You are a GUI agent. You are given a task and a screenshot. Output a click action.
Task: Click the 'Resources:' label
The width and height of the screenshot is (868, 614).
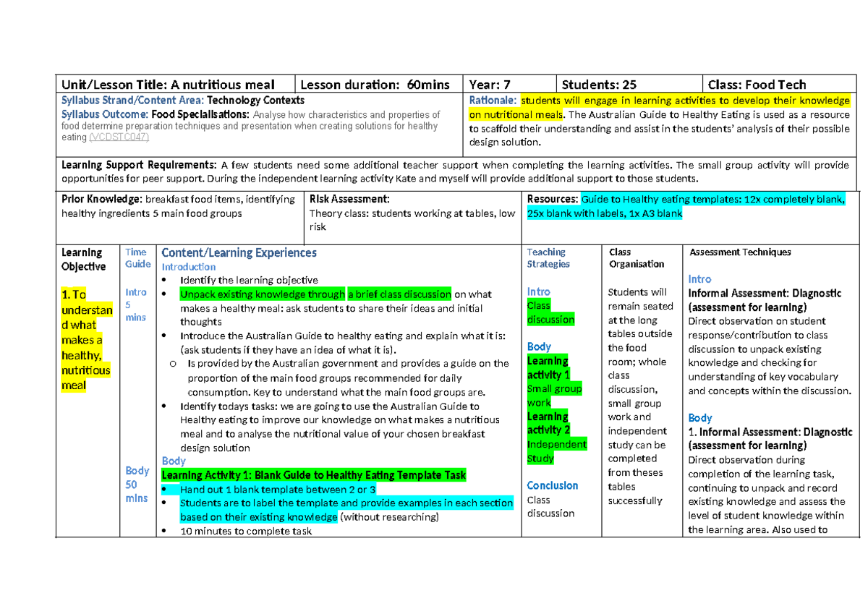pos(553,199)
